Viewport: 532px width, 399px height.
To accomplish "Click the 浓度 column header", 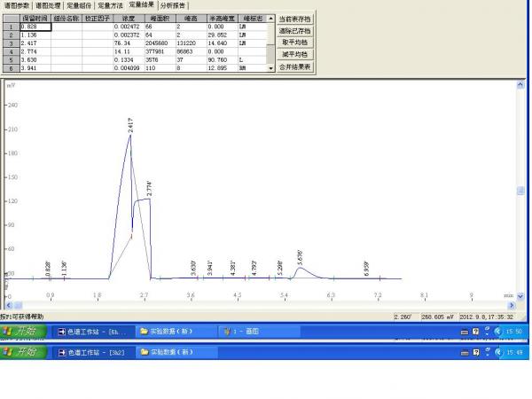I will (x=129, y=19).
